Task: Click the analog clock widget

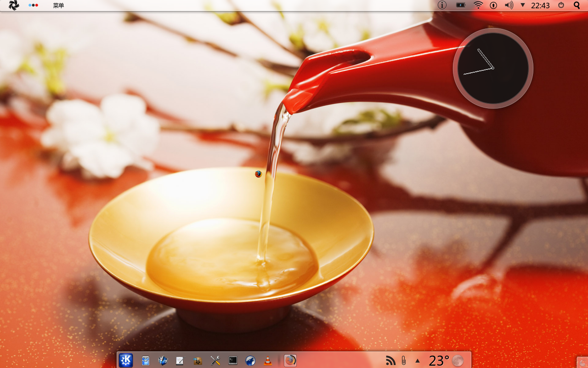Action: (493, 68)
